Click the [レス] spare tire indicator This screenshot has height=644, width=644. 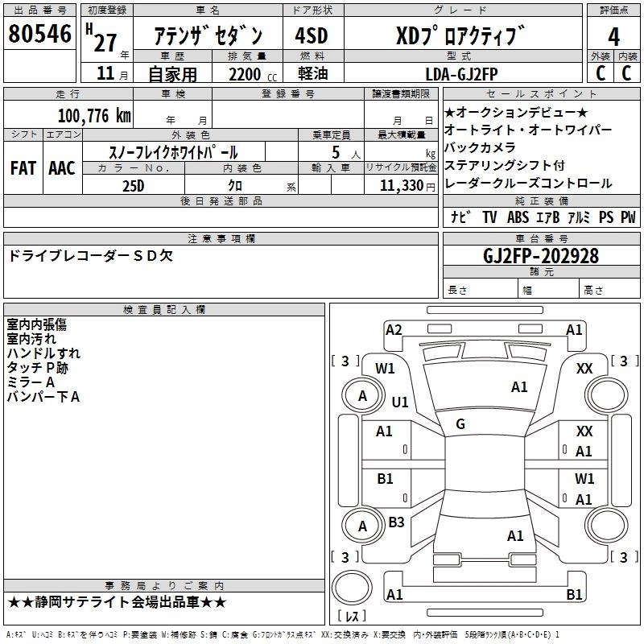coord(353,617)
